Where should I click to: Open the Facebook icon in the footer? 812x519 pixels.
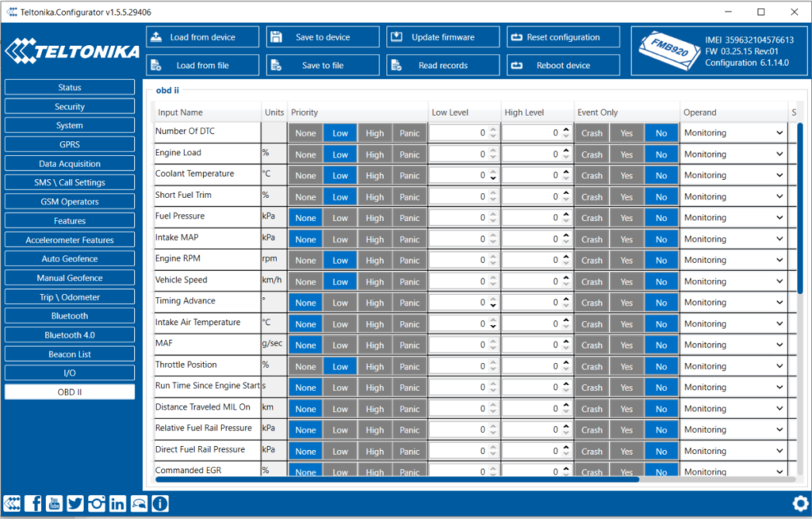coord(33,503)
